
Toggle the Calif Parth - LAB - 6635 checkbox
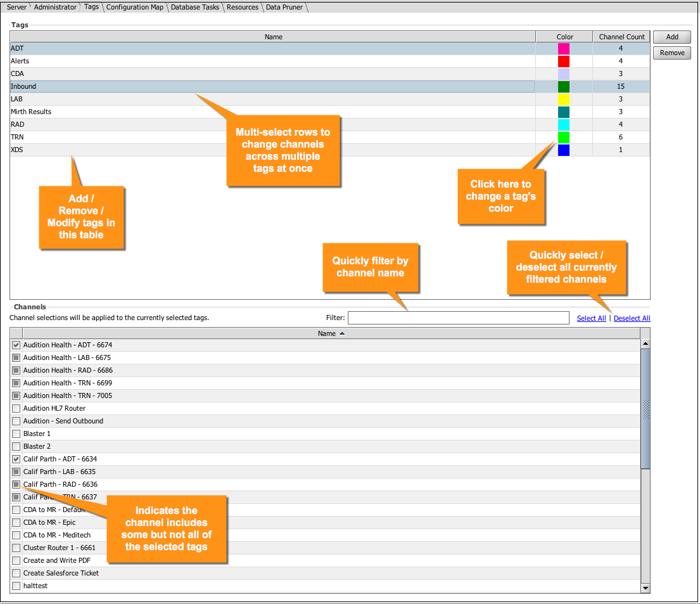(x=16, y=472)
